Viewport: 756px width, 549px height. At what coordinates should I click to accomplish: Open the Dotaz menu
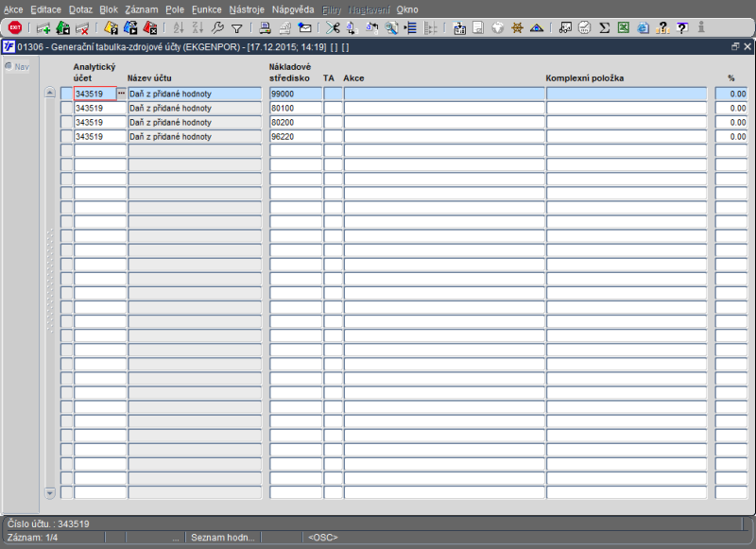pos(80,9)
